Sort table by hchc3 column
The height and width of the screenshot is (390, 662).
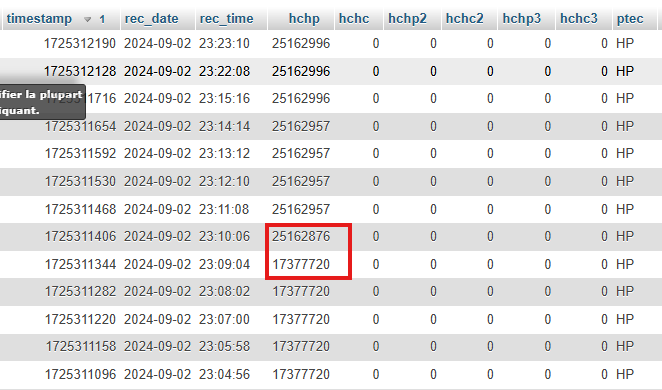[579, 19]
